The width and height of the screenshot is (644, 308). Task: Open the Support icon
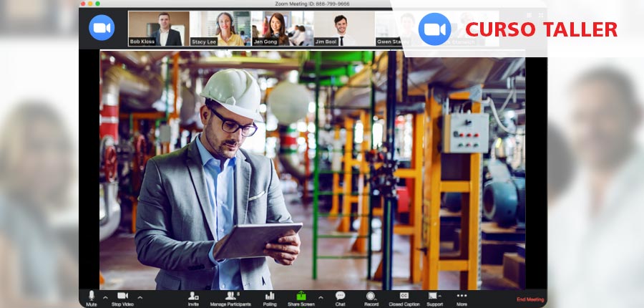(434, 297)
